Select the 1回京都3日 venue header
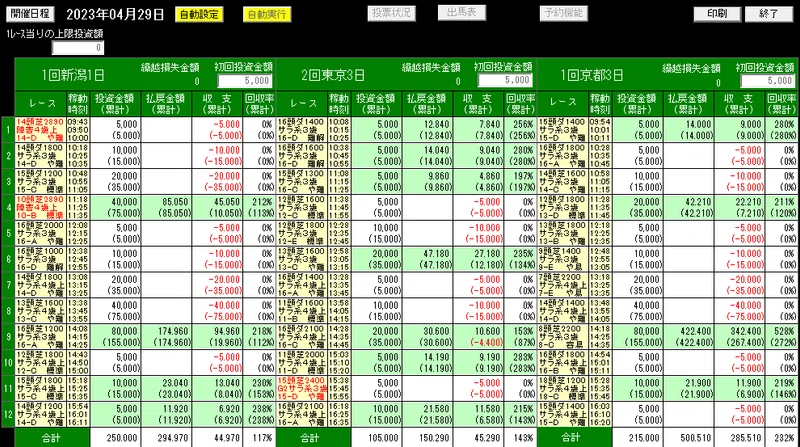The height and width of the screenshot is (447, 800). 592,76
